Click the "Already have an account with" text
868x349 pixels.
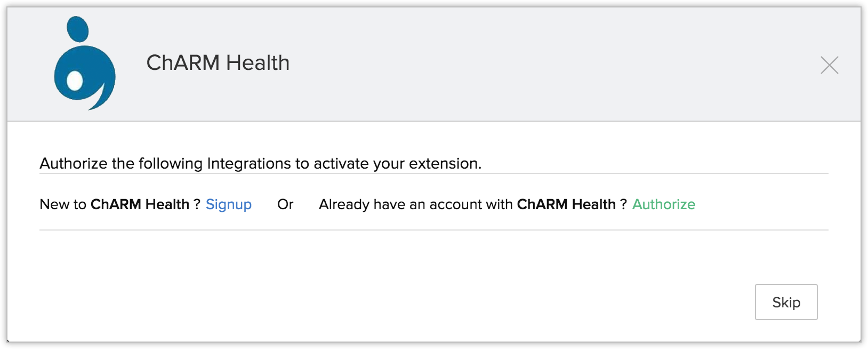pyautogui.click(x=415, y=204)
